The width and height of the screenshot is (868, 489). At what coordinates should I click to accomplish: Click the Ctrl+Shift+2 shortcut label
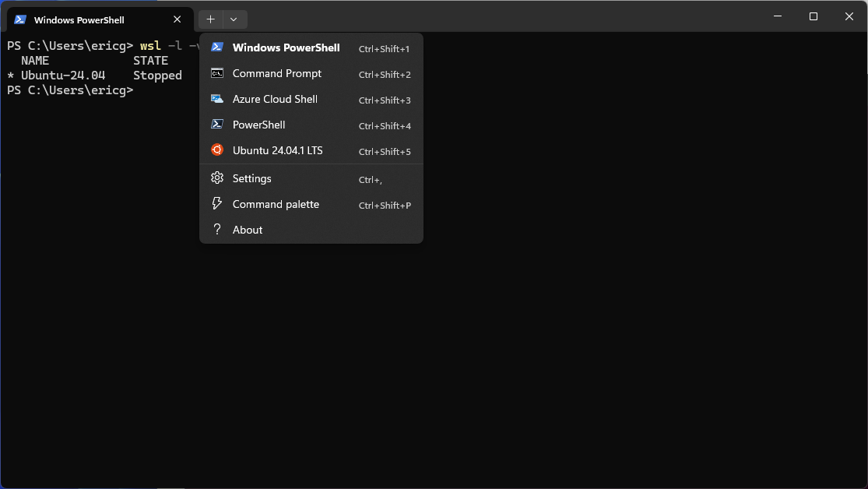click(385, 74)
